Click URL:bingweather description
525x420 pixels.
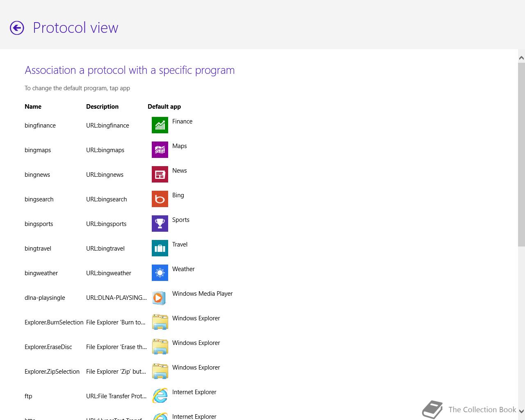109,273
